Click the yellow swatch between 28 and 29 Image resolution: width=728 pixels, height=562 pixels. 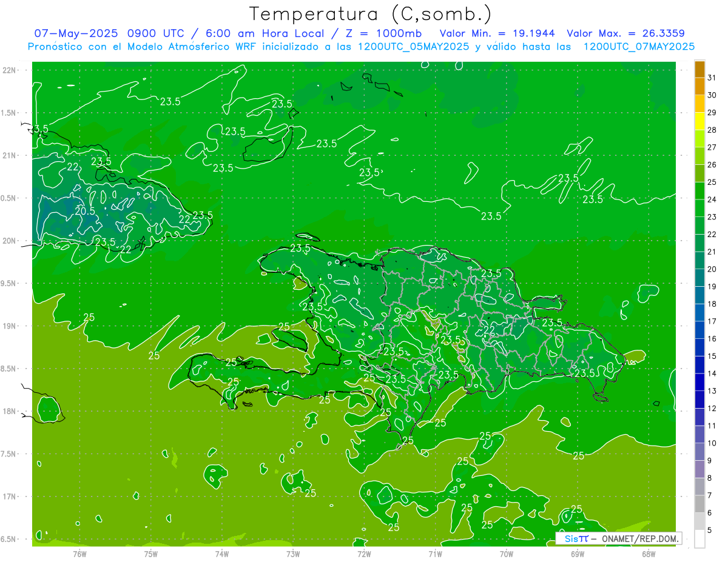pos(699,121)
